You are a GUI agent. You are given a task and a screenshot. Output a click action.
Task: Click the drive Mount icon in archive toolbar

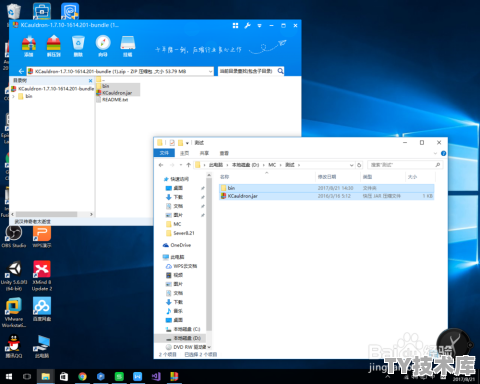[127, 46]
